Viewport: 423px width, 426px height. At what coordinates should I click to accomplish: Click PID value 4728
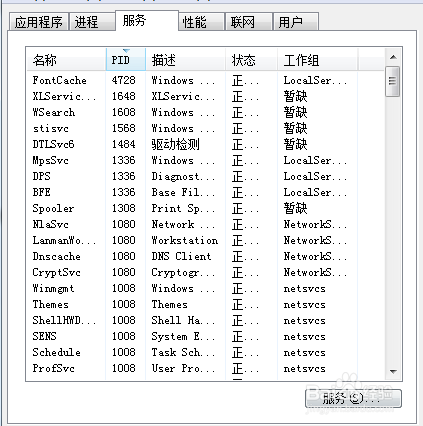pyautogui.click(x=124, y=80)
